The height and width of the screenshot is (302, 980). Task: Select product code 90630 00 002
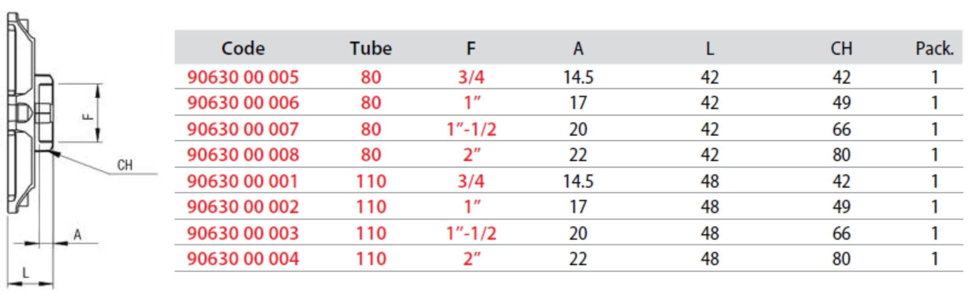coord(243,207)
